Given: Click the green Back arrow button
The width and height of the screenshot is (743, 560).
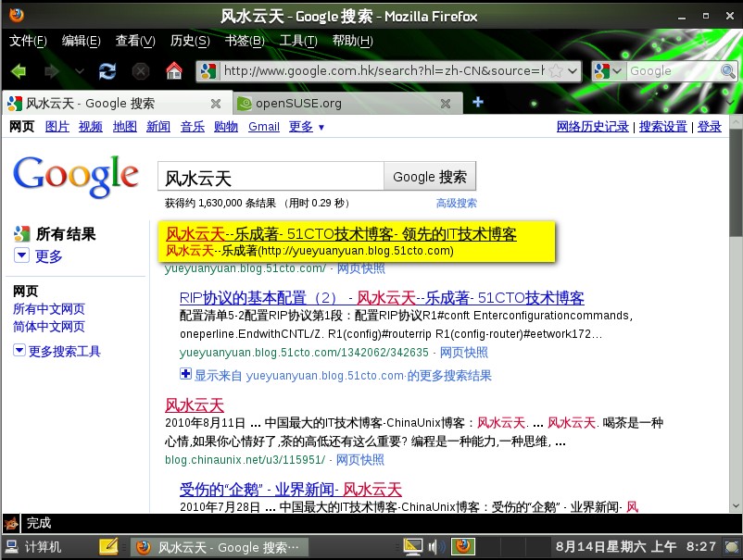Looking at the screenshot, I should 19,71.
